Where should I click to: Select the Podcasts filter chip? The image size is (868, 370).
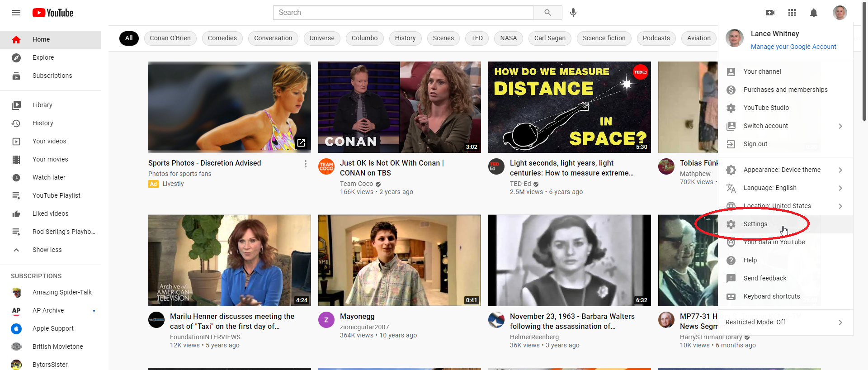tap(656, 38)
